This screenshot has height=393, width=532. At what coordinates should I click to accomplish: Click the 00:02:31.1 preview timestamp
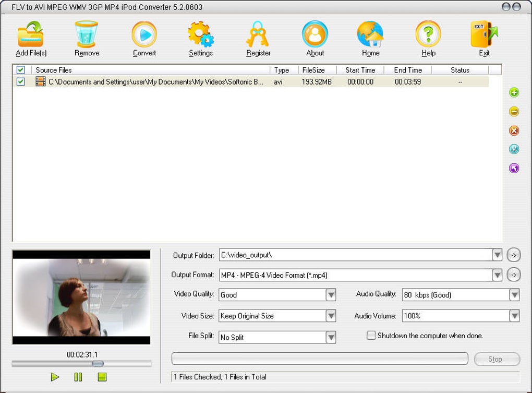point(82,355)
